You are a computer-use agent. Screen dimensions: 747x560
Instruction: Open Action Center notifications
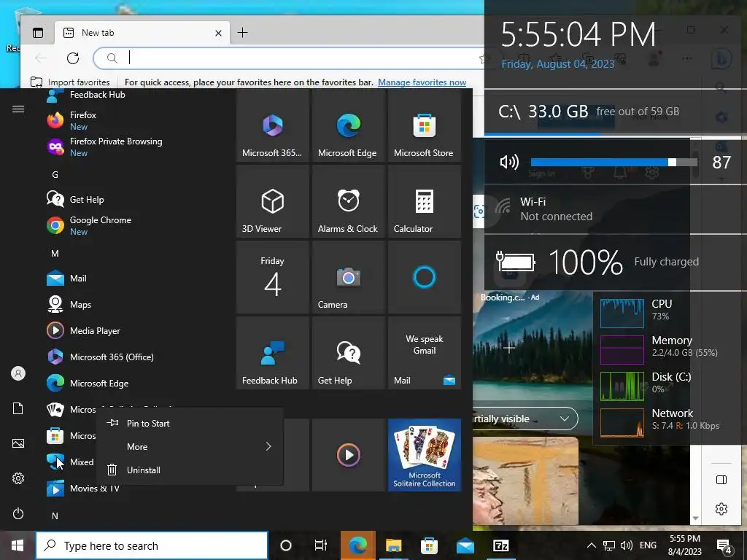point(724,547)
